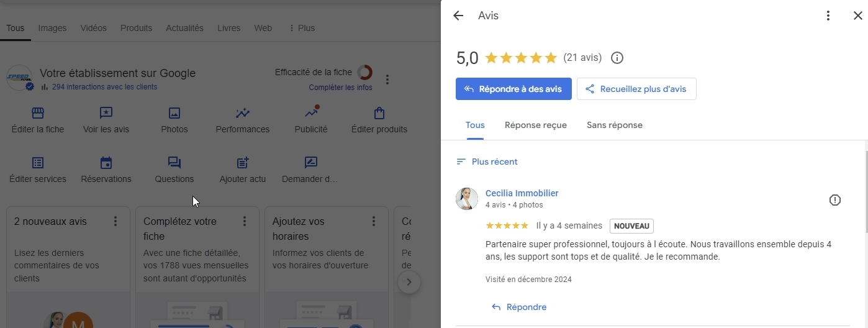Switch to the Tous reviews tab

coord(475,125)
